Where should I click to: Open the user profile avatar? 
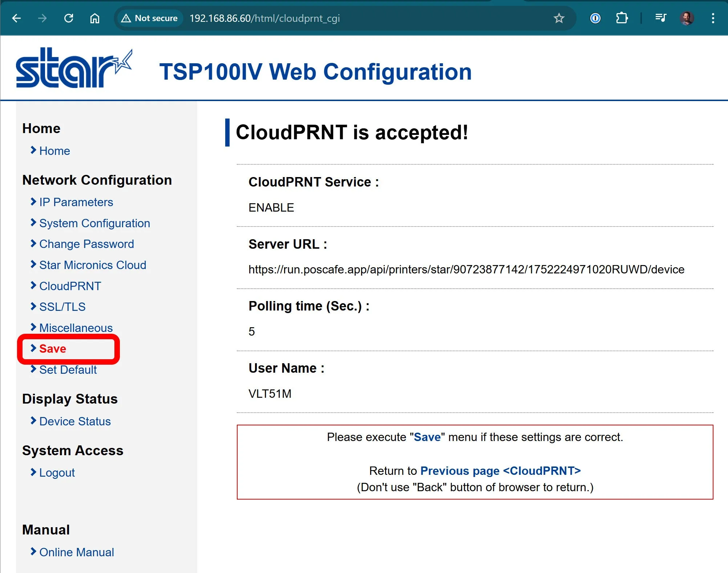pos(687,18)
